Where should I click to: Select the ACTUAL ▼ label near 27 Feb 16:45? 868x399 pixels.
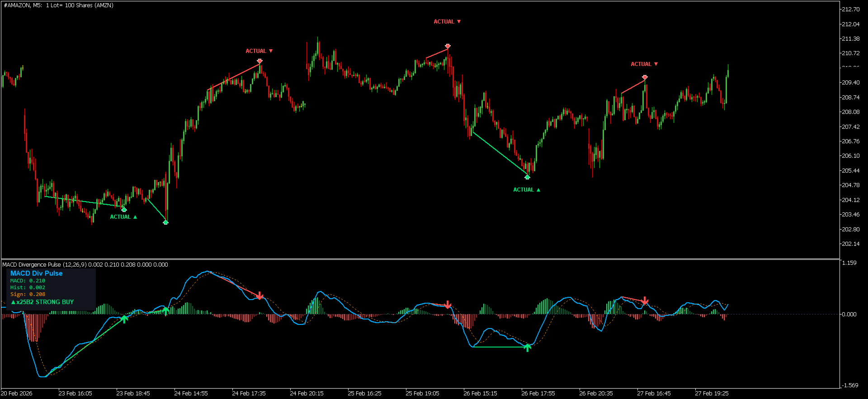[x=644, y=64]
